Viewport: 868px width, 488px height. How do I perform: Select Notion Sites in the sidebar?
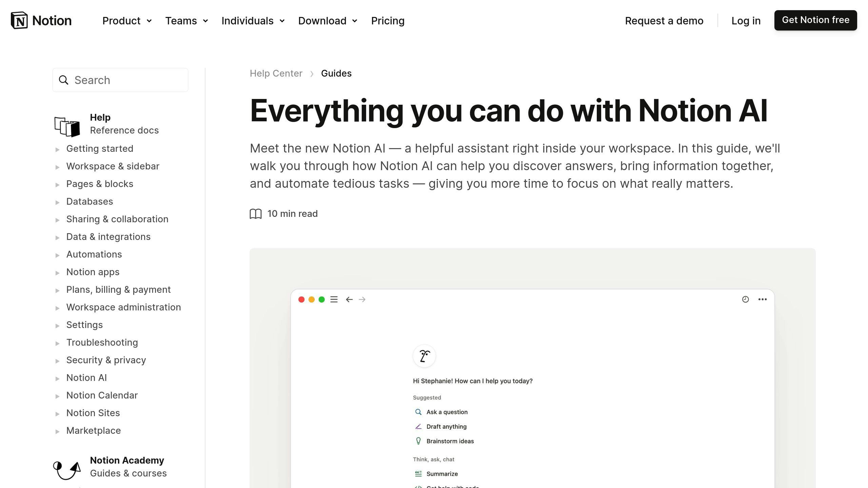coord(93,413)
